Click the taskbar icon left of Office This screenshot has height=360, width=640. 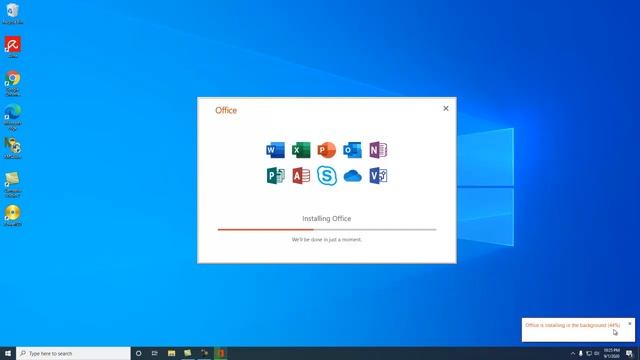point(204,353)
